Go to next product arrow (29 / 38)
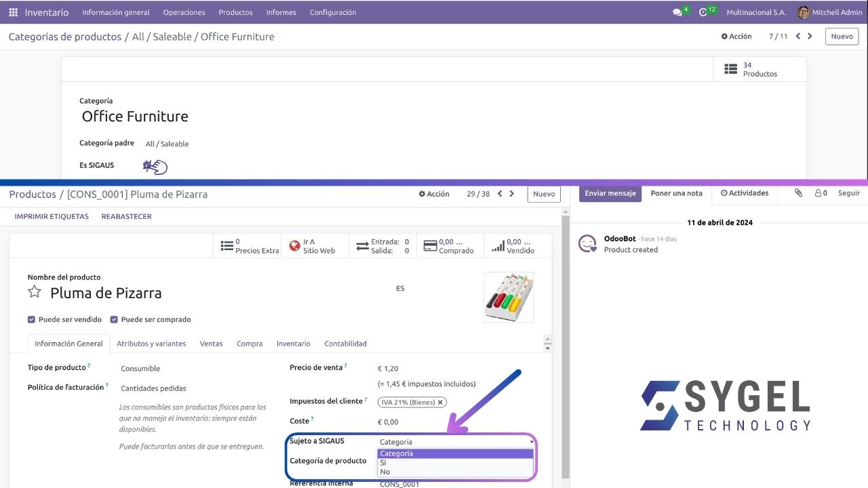The width and height of the screenshot is (868, 488). [x=512, y=194]
